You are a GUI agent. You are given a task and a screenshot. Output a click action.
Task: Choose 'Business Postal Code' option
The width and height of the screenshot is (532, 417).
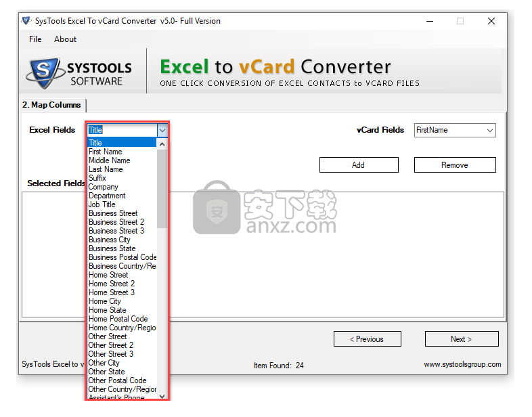pos(122,257)
